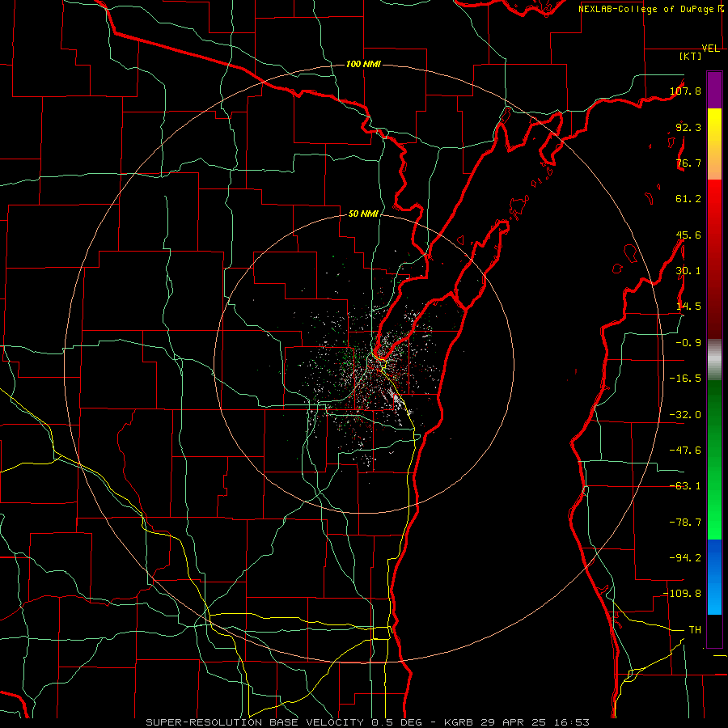Click the -47.6 velocity scale value
Image resolution: width=728 pixels, height=728 pixels.
(685, 451)
